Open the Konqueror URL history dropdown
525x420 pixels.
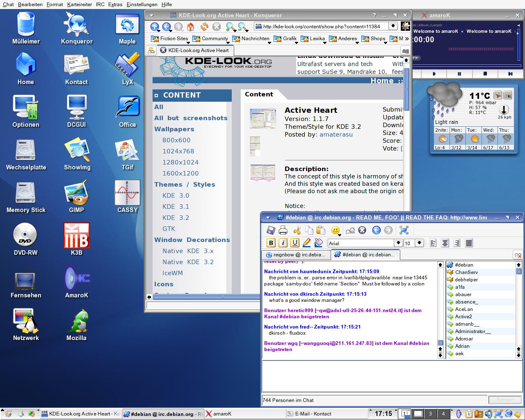coord(393,26)
